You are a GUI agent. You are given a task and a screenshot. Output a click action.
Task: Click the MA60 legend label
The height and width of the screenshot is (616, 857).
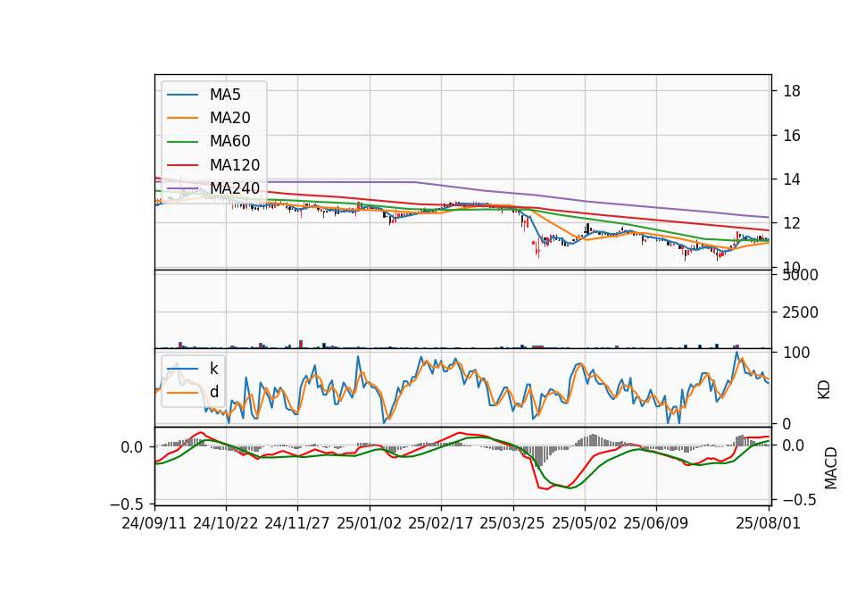click(x=229, y=142)
